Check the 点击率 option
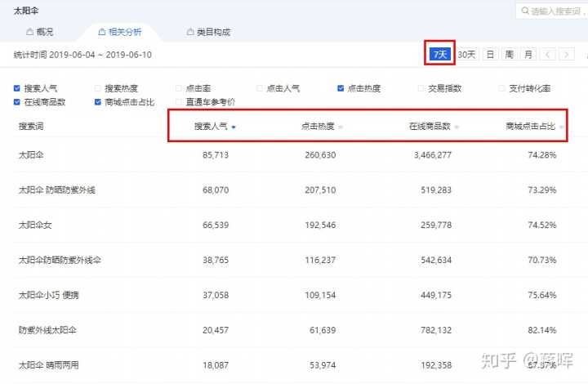588x384 pixels. point(179,88)
